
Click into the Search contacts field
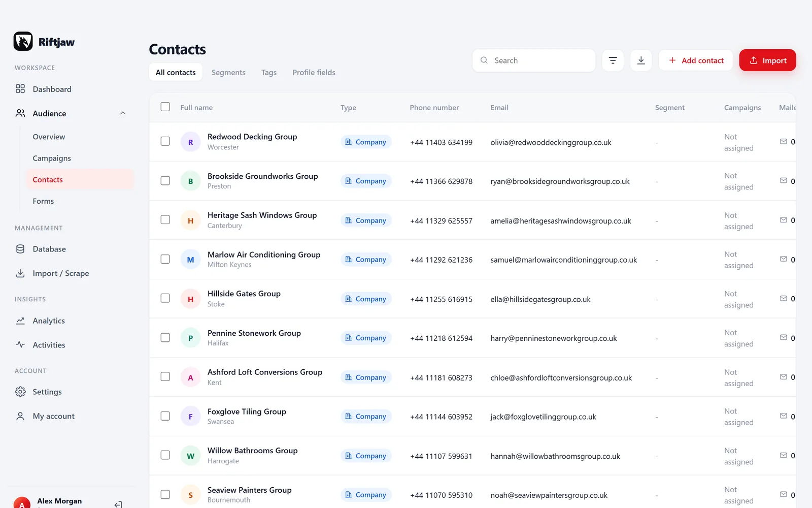[x=534, y=60]
